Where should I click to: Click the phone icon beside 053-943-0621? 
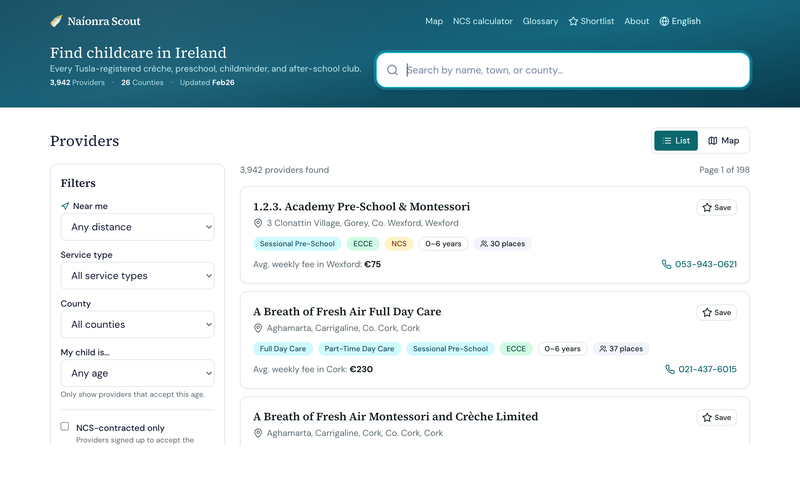pyautogui.click(x=666, y=264)
